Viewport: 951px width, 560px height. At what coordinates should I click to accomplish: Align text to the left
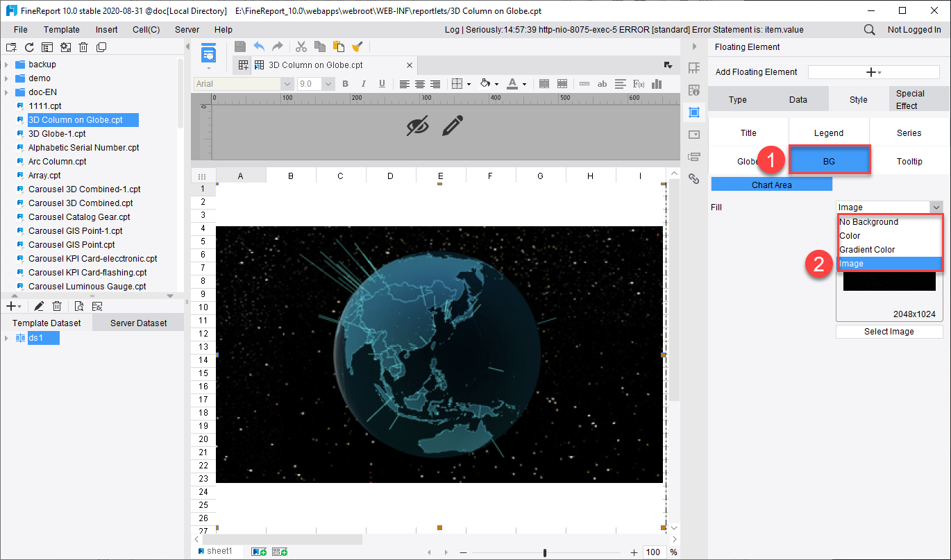click(405, 84)
